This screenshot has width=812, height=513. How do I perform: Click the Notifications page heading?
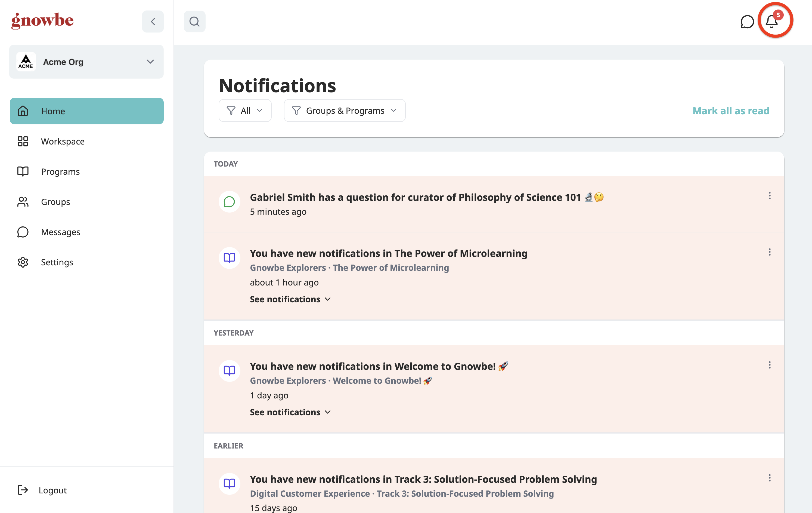coord(277,86)
